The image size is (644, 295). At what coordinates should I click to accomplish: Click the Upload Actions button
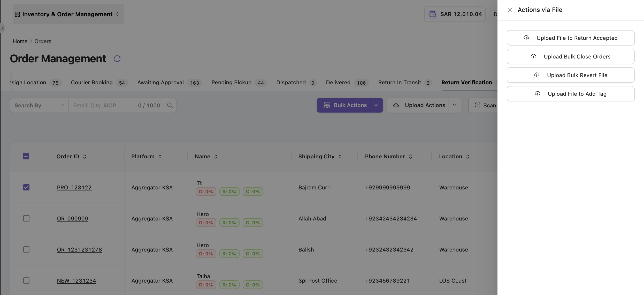click(418, 105)
